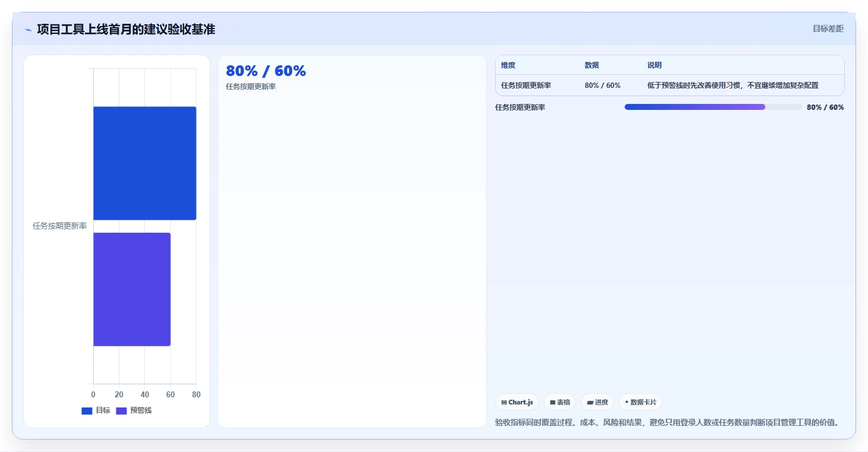Viewport: 868px width, 452px height.
Task: Click the 任务按期更新率 caption under the card value
Action: point(251,87)
